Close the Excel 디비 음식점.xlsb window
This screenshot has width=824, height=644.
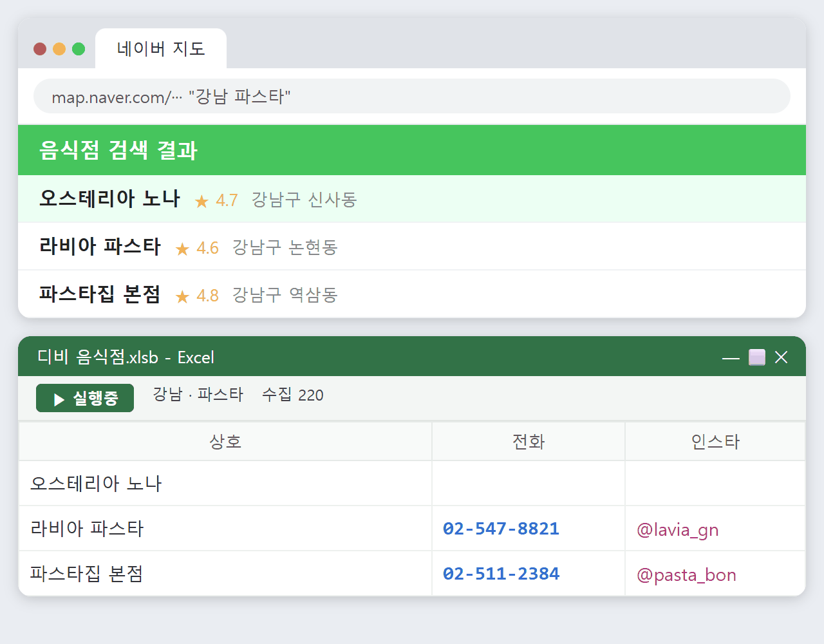[782, 357]
